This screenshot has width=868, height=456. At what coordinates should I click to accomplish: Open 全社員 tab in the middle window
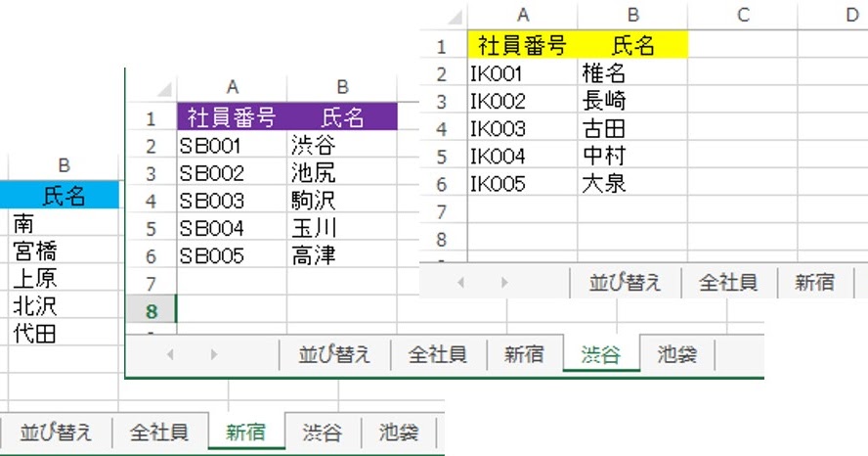pos(439,353)
